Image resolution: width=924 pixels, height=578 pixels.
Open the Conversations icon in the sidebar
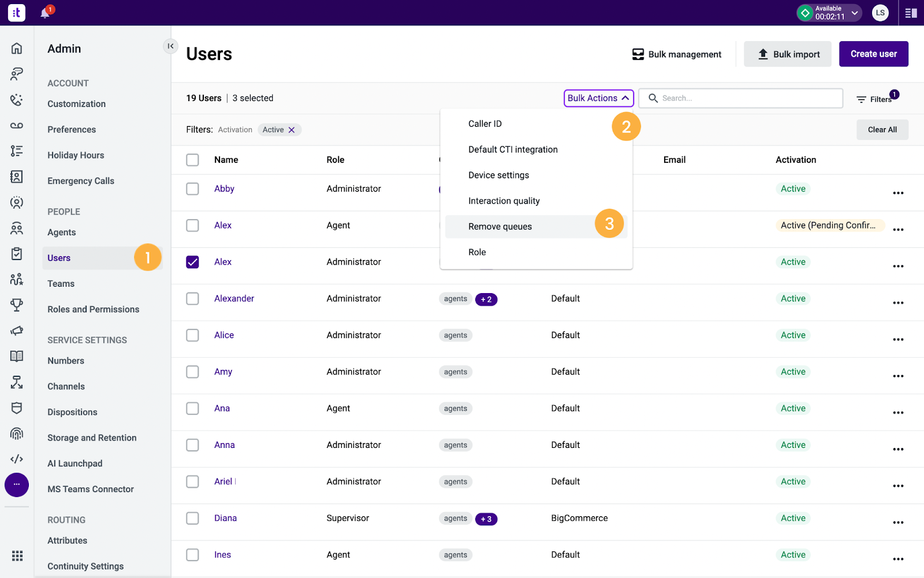(17, 73)
